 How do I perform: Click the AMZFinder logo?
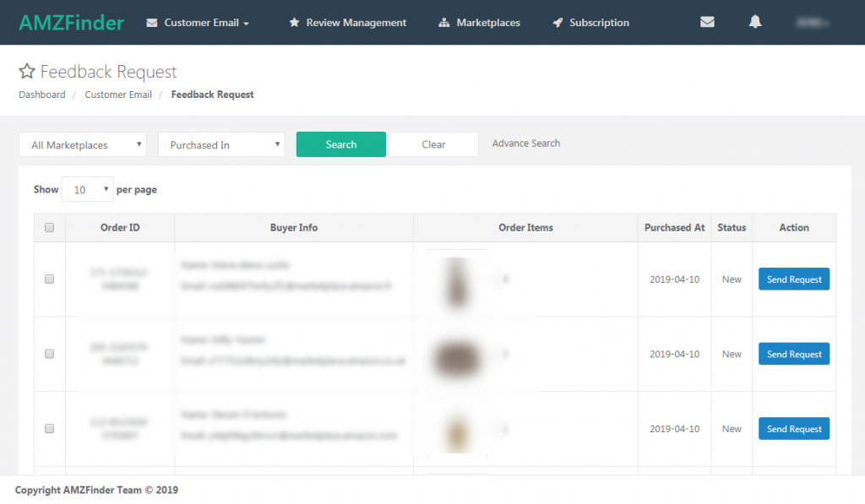coord(72,23)
